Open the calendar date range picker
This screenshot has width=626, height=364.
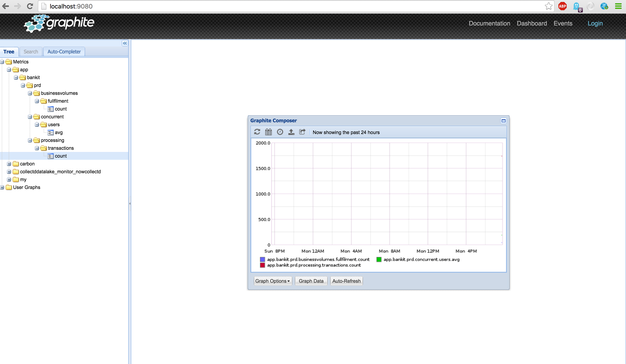pyautogui.click(x=268, y=132)
